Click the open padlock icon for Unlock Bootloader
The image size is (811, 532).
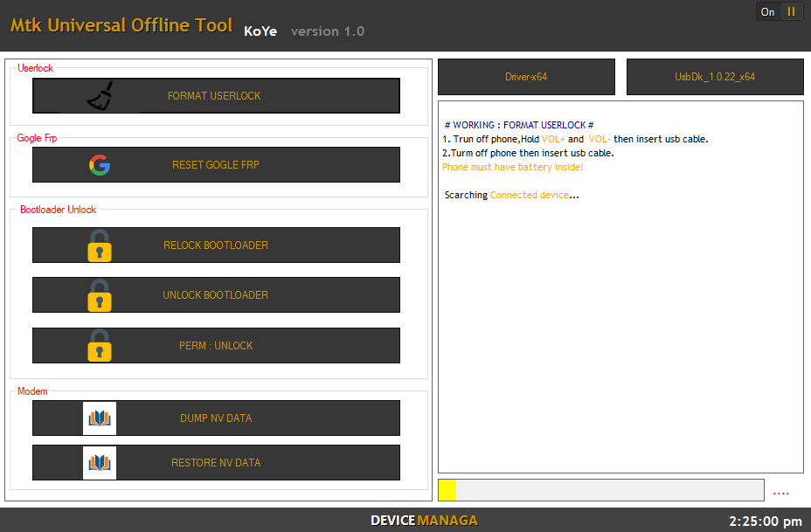tap(99, 294)
